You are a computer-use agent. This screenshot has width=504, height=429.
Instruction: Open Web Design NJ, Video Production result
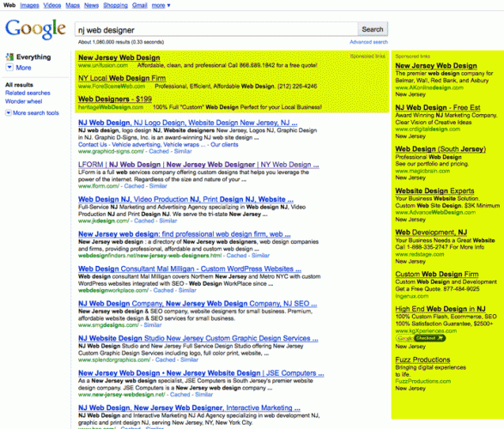(185, 199)
